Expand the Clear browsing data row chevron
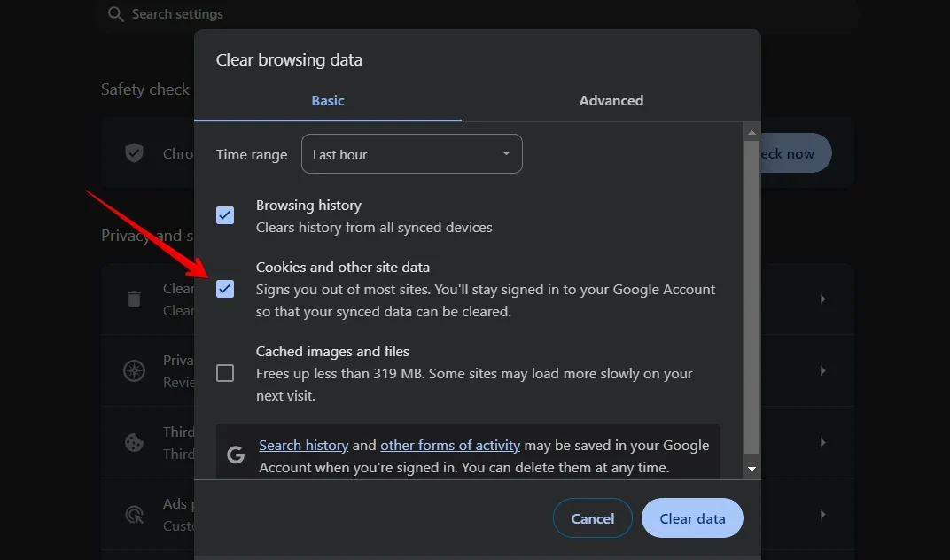Screen dimensions: 950x560 point(822,299)
